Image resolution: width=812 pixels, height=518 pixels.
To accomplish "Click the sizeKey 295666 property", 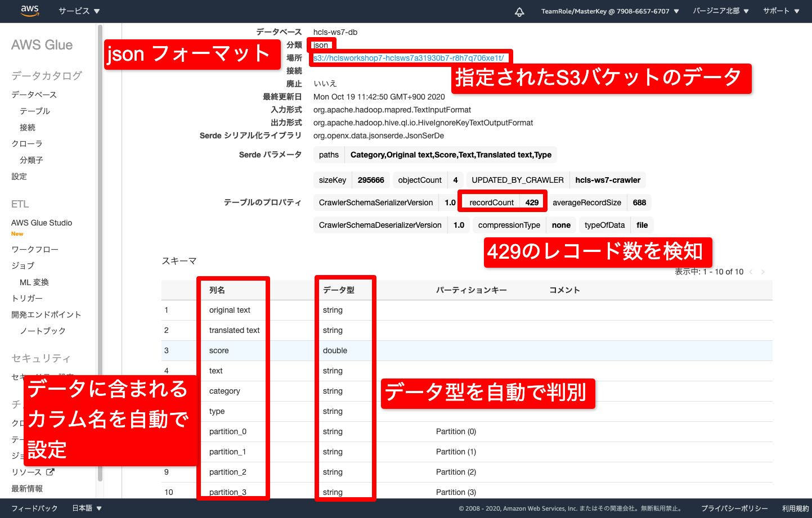I will [x=351, y=180].
